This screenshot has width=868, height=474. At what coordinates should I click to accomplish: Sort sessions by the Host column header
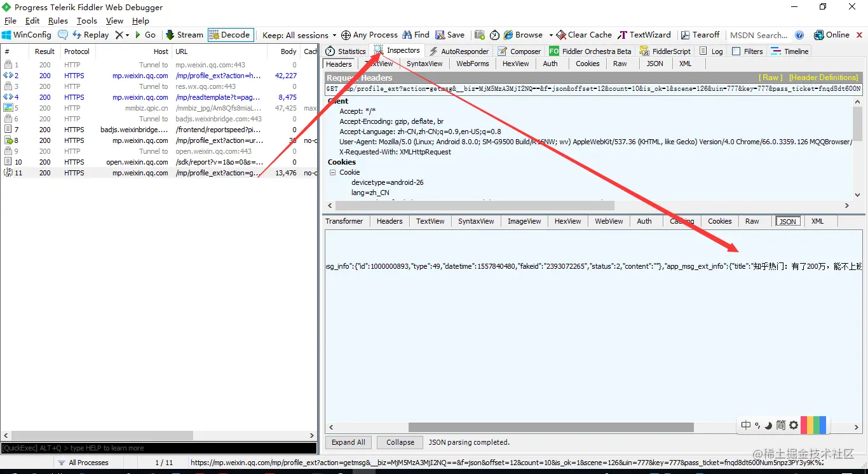click(133, 51)
